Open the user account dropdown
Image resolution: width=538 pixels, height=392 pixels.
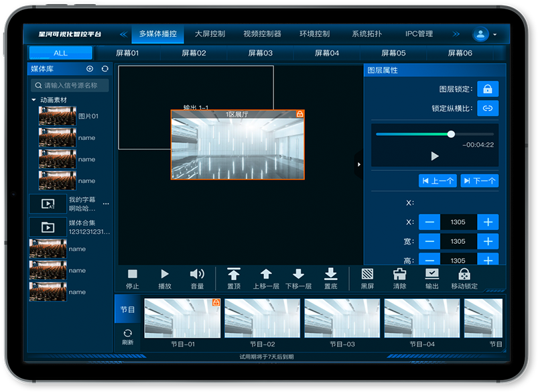click(485, 34)
